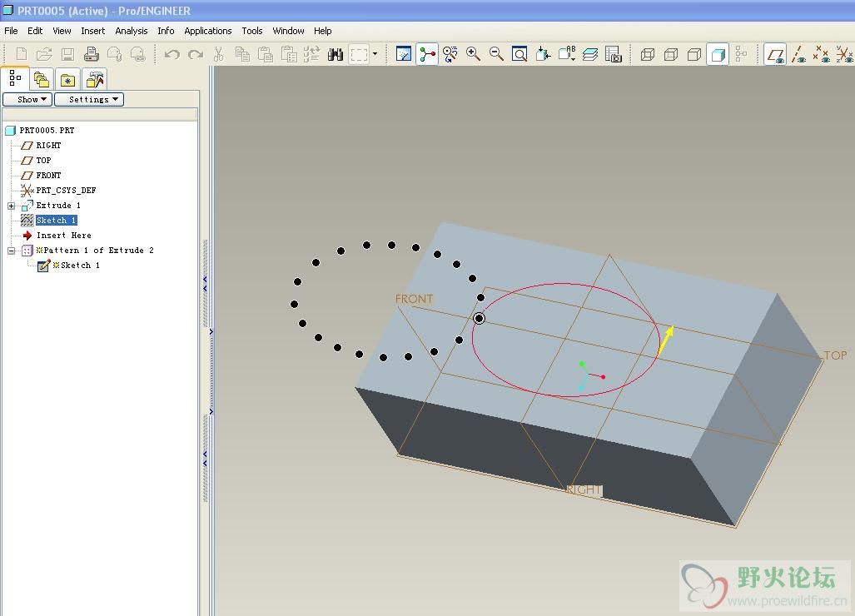Select the highlighted Sketch 1 tree item
The image size is (855, 616).
click(x=56, y=221)
